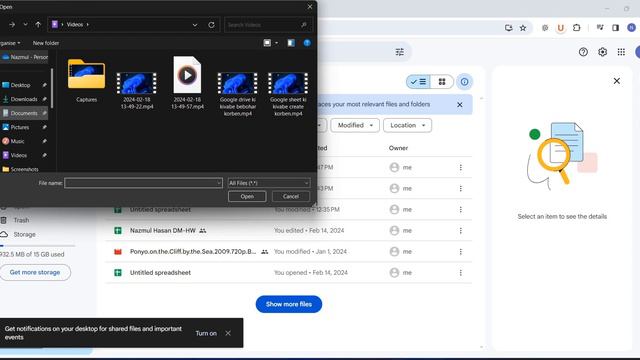This screenshot has height=360, width=640.
Task: Switch Drive to grid layout
Action: [442, 82]
